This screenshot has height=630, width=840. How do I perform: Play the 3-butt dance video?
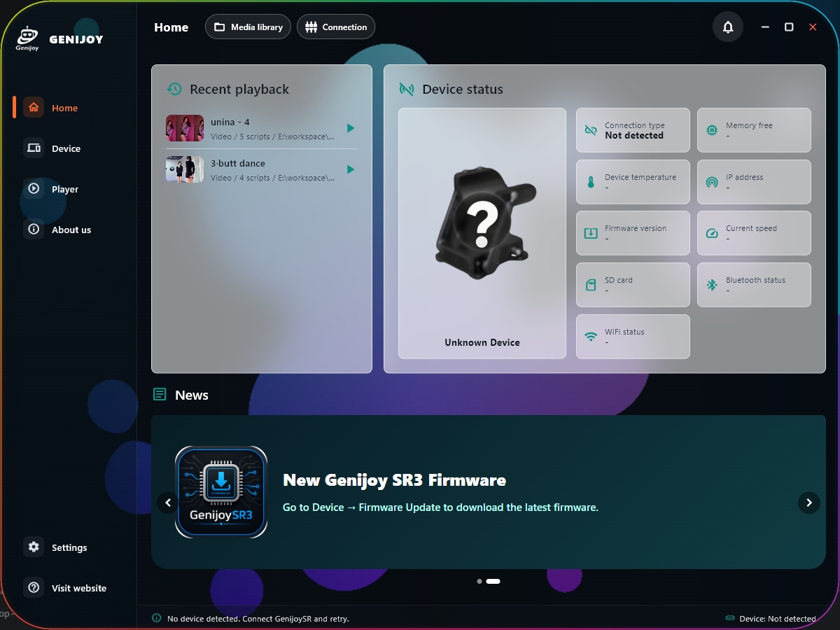pyautogui.click(x=351, y=169)
